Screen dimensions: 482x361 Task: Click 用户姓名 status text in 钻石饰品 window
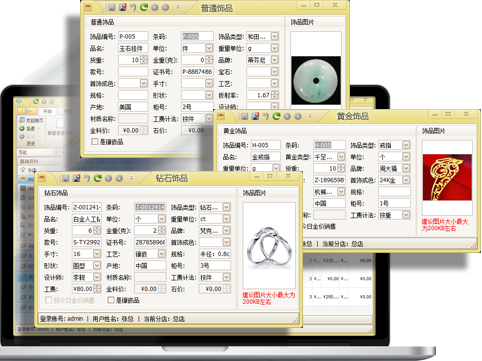(x=113, y=319)
